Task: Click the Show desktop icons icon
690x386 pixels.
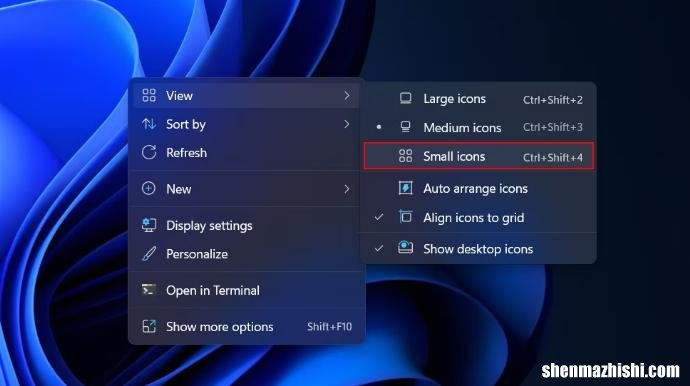Action: click(x=405, y=248)
